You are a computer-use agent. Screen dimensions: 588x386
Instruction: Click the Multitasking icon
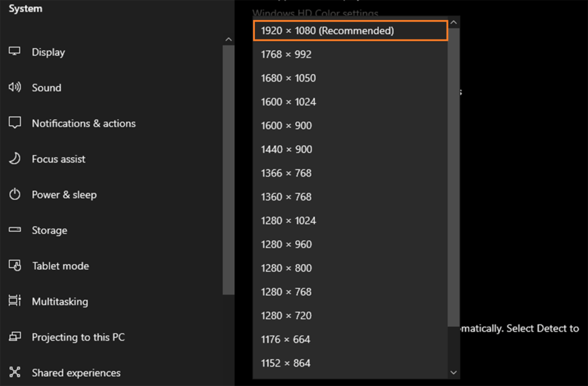(14, 301)
